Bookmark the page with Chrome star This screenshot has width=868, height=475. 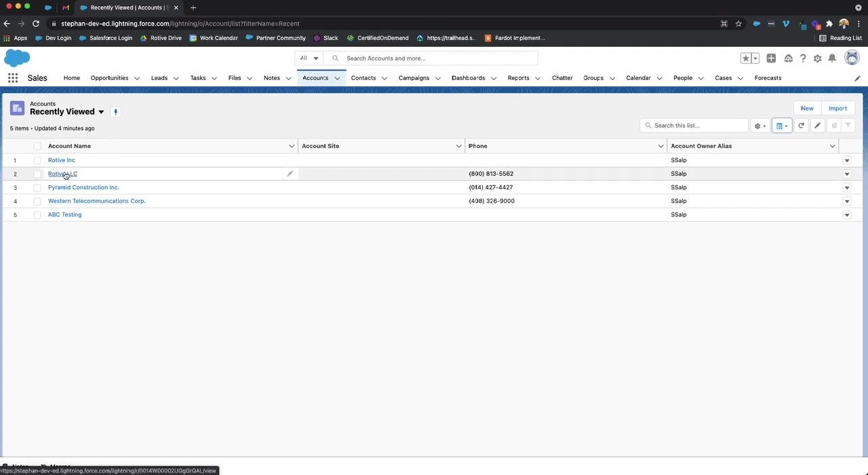(x=738, y=24)
